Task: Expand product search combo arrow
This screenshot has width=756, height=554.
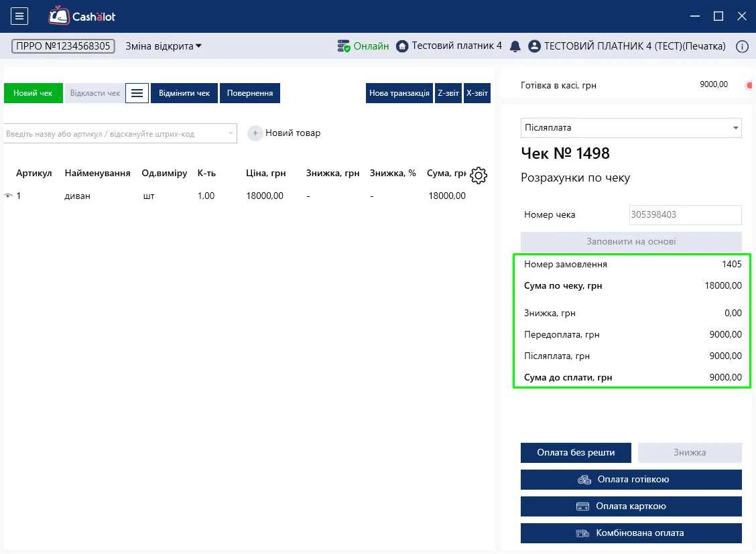Action: click(231, 133)
